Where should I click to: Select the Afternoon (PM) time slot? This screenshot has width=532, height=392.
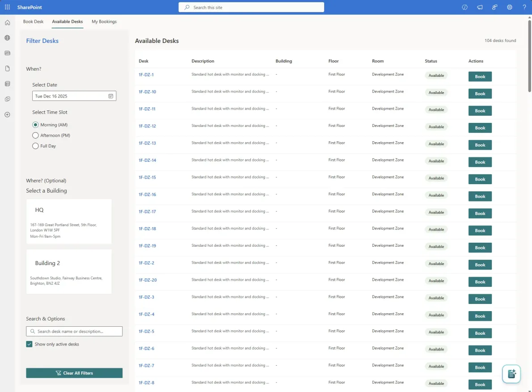(x=35, y=135)
